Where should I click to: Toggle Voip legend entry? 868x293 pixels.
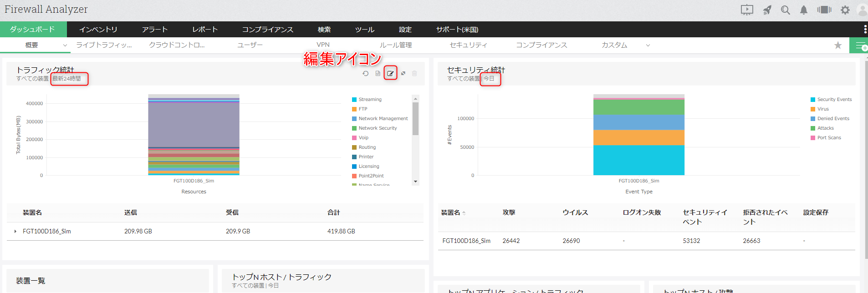(x=360, y=138)
